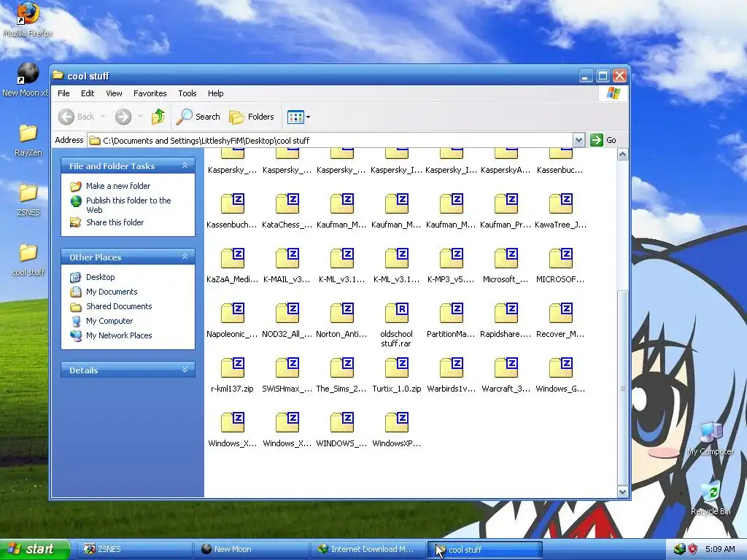Open the Help menu
Viewport: 747px width, 560px height.
click(x=215, y=93)
